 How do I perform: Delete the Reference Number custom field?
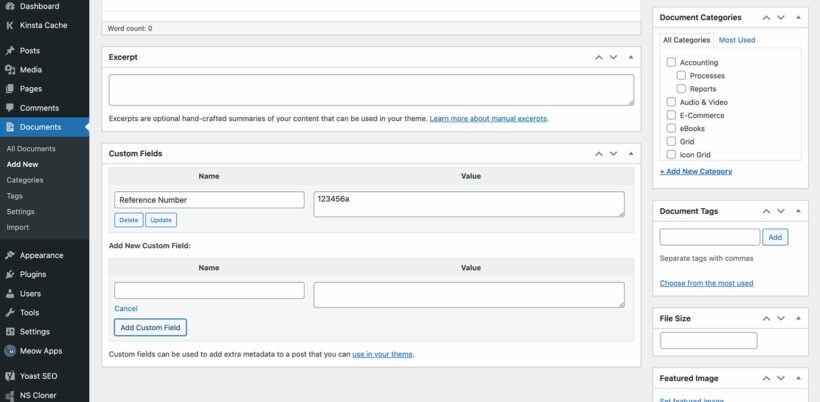click(x=129, y=220)
